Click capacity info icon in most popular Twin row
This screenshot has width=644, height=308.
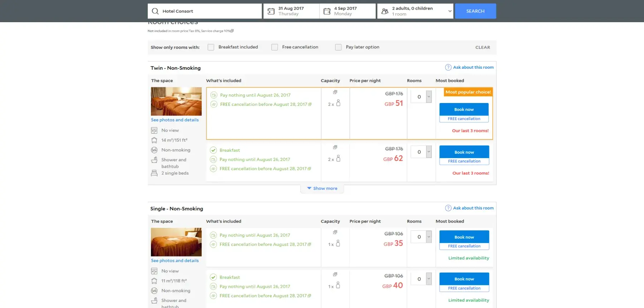point(335,92)
